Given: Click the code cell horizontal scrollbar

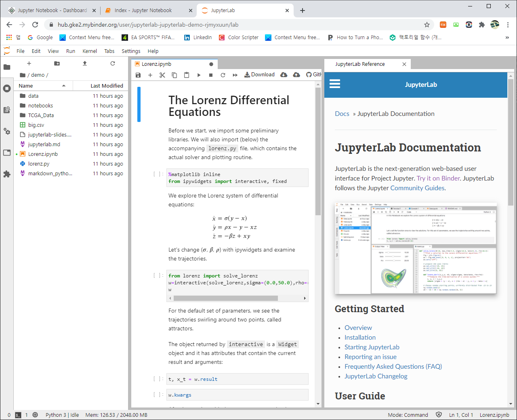Looking at the screenshot, I should [226, 298].
